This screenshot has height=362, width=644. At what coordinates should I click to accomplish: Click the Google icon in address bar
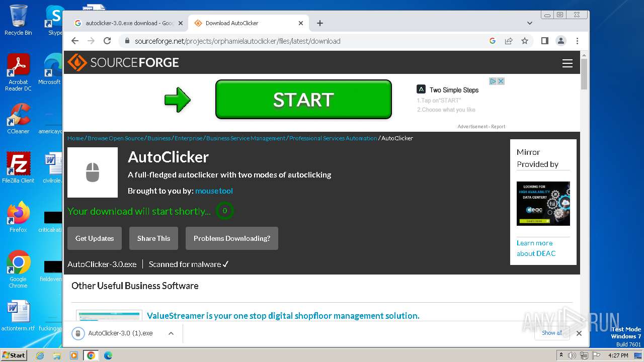pyautogui.click(x=493, y=41)
